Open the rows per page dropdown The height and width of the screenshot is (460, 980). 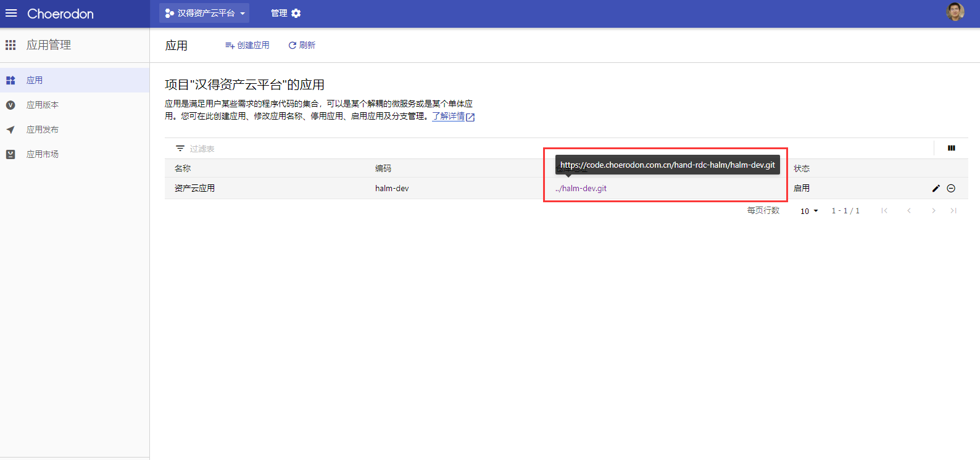pyautogui.click(x=809, y=211)
